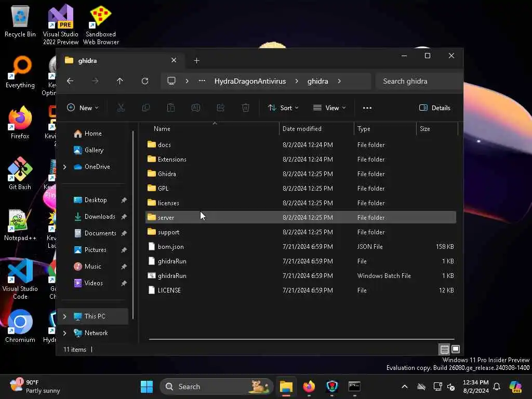Open Chromium desktop shortcut
This screenshot has width=532, height=399.
click(20, 326)
